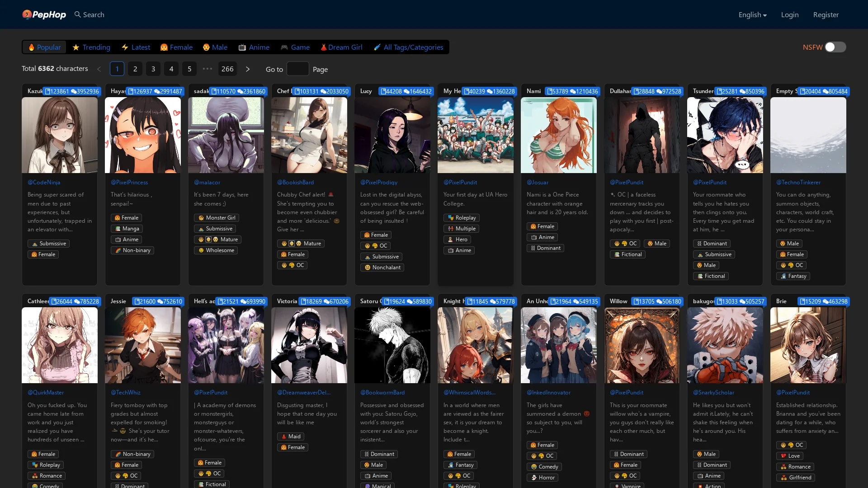Screen dimensions: 868x488
Task: Select the Latest tab
Action: 136,47
